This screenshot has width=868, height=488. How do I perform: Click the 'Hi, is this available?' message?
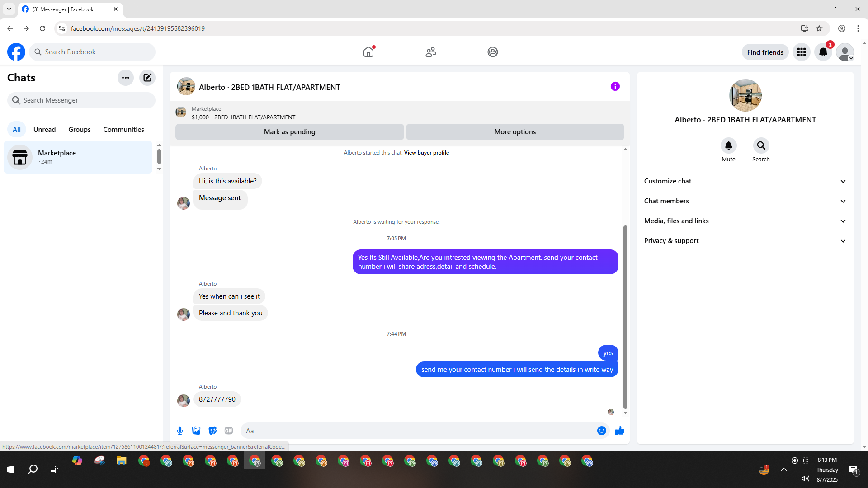point(228,181)
